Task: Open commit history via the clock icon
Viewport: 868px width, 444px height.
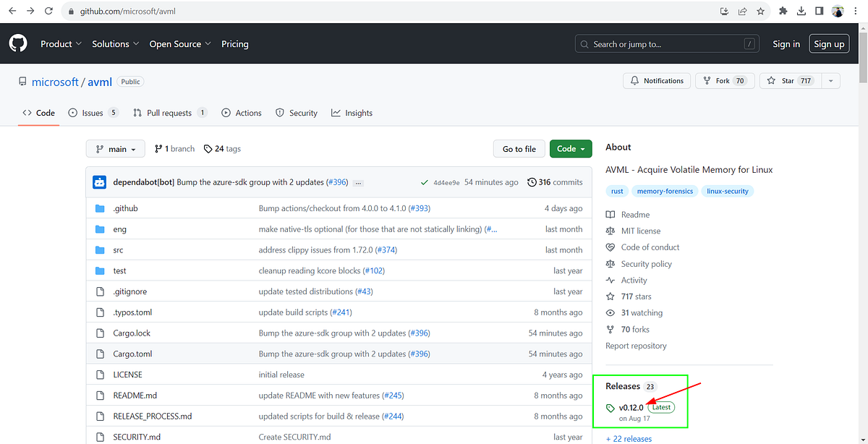Action: (x=532, y=182)
